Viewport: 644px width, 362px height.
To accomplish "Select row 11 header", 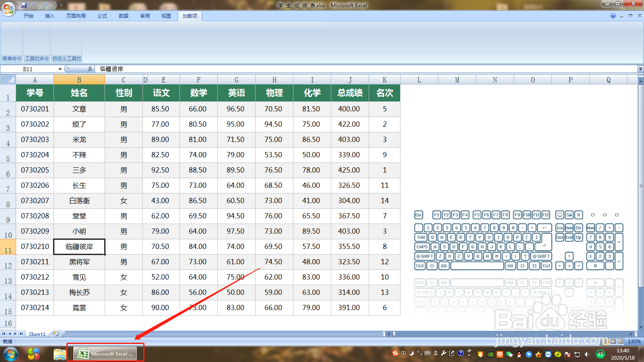I will click(x=8, y=247).
